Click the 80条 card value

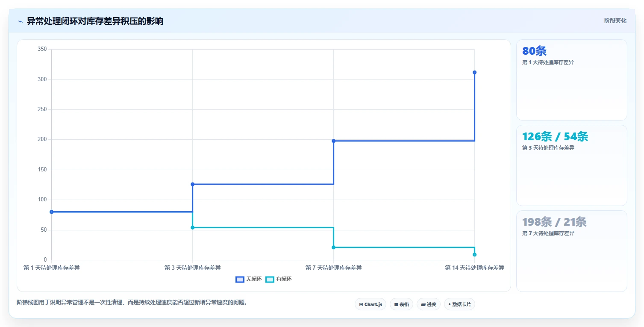(x=534, y=51)
